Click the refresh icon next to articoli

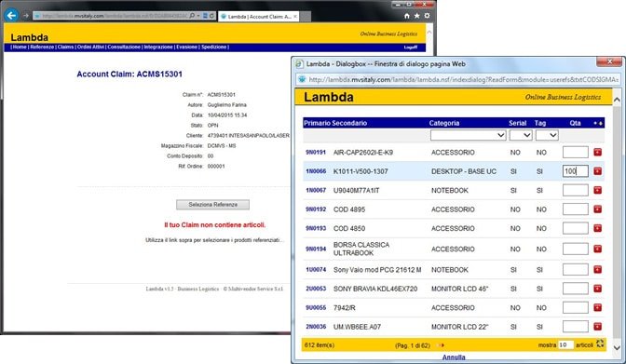(x=600, y=344)
